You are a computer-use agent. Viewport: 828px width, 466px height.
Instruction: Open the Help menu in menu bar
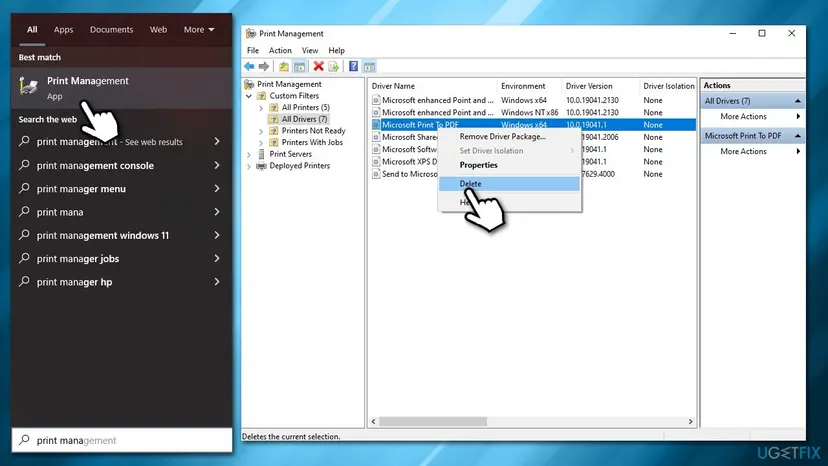click(336, 50)
